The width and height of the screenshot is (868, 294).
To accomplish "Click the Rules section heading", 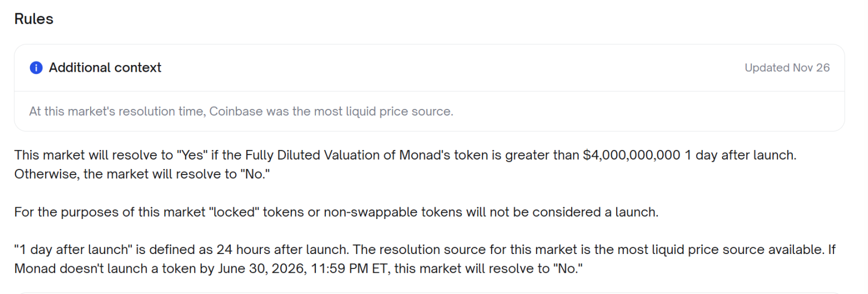I will pyautogui.click(x=33, y=19).
